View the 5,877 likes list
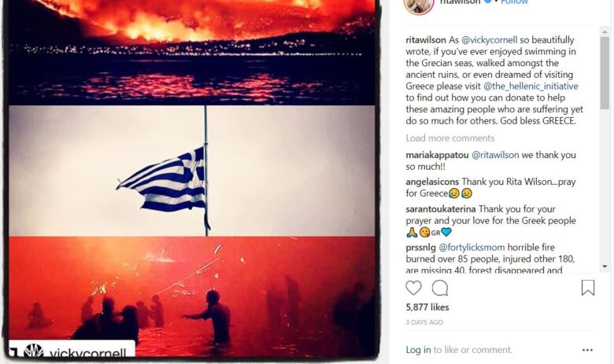The image size is (614, 364). (427, 307)
